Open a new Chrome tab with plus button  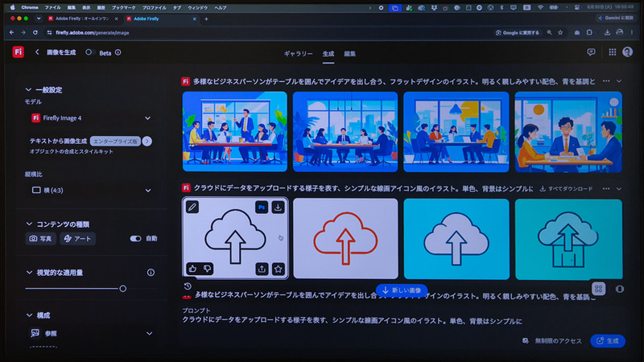point(206,19)
